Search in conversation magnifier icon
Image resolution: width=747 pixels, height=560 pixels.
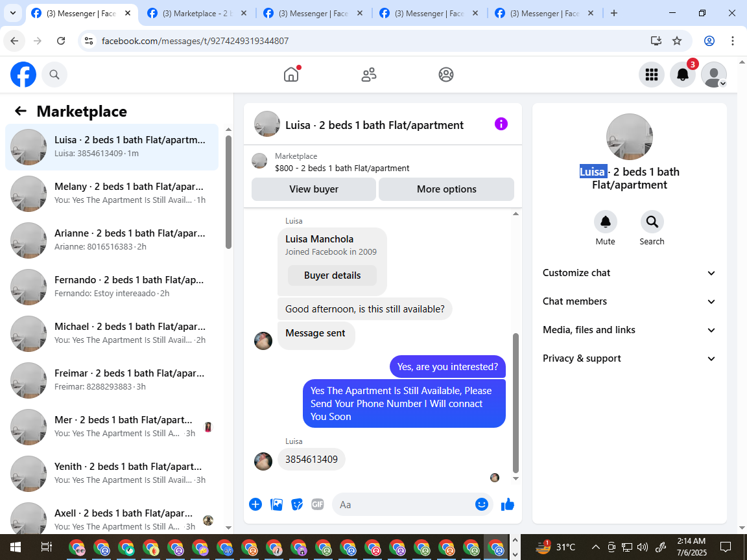pos(652,222)
